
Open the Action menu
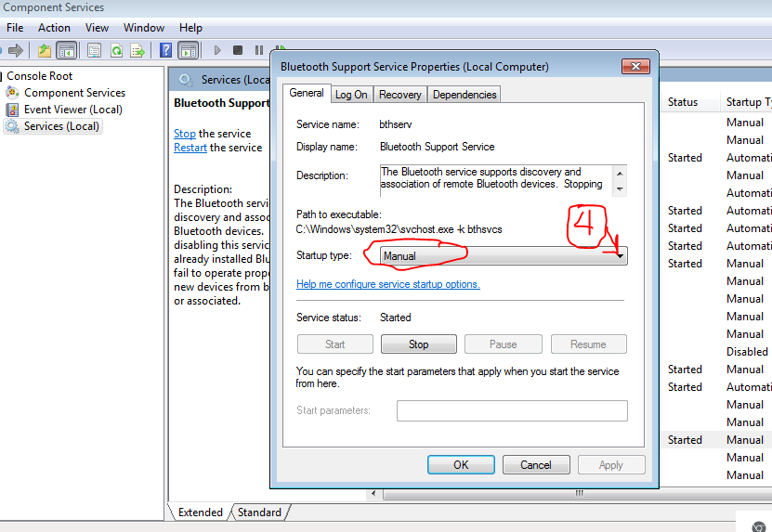tap(54, 28)
